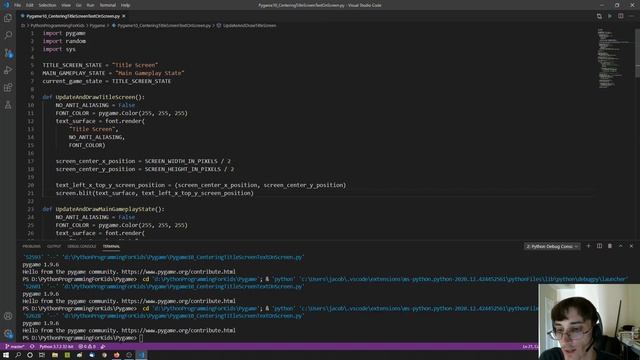Viewport: 640px width, 360px height.
Task: Switch to the Debug Console tab
Action: pos(82,247)
